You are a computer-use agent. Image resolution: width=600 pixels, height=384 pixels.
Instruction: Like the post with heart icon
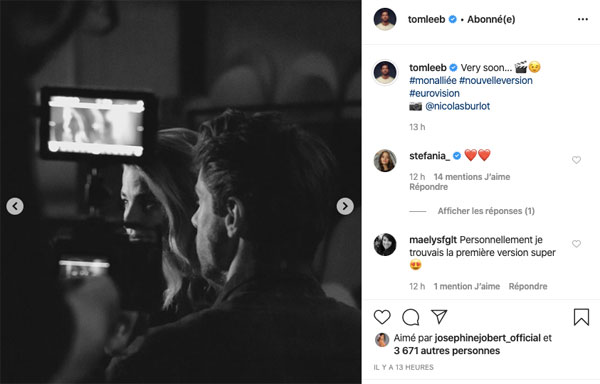pyautogui.click(x=382, y=317)
